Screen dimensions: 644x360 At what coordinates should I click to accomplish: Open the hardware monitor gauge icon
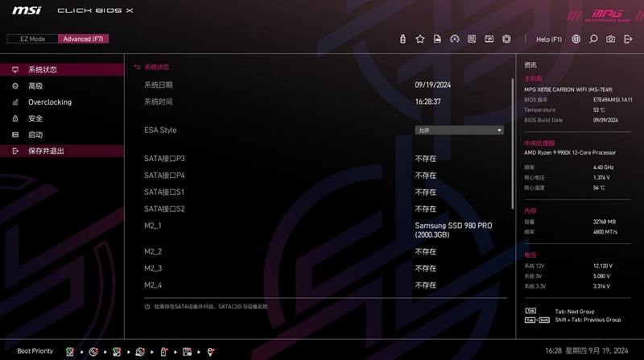[454, 39]
